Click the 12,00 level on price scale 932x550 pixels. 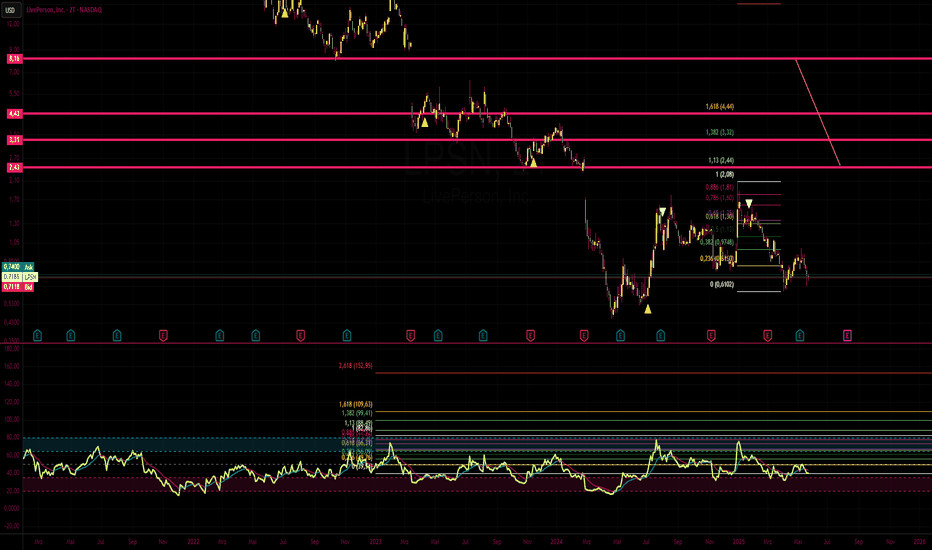click(x=13, y=24)
